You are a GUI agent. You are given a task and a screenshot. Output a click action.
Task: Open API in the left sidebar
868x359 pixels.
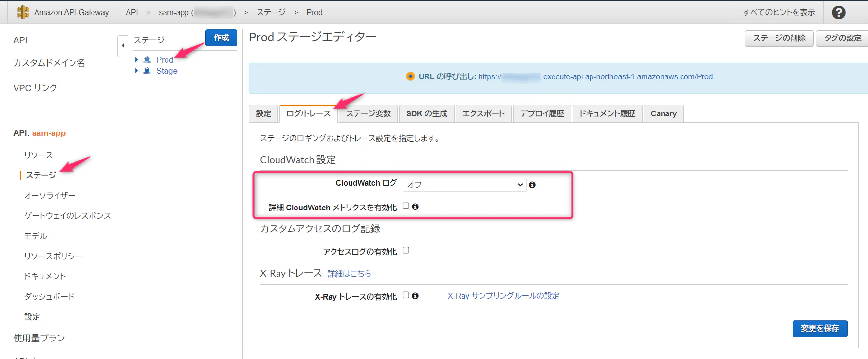click(20, 40)
